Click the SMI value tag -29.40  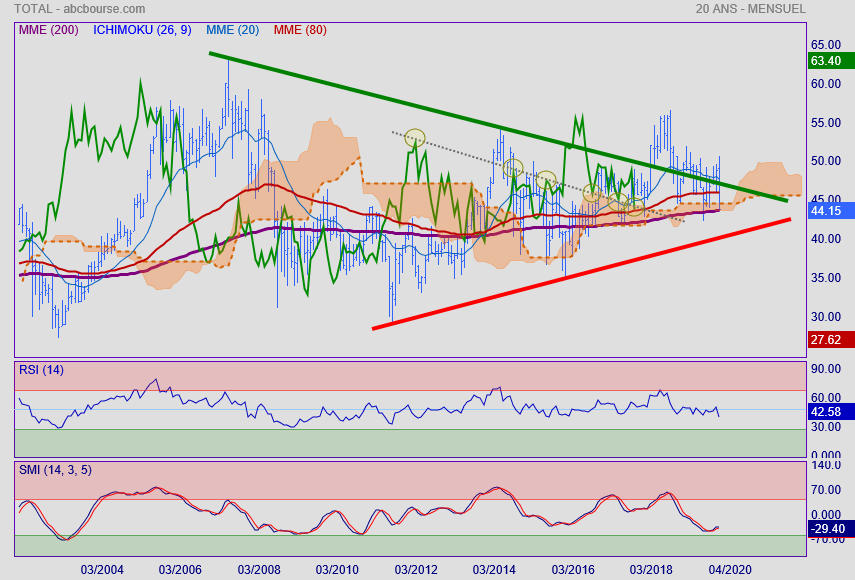pyautogui.click(x=830, y=529)
